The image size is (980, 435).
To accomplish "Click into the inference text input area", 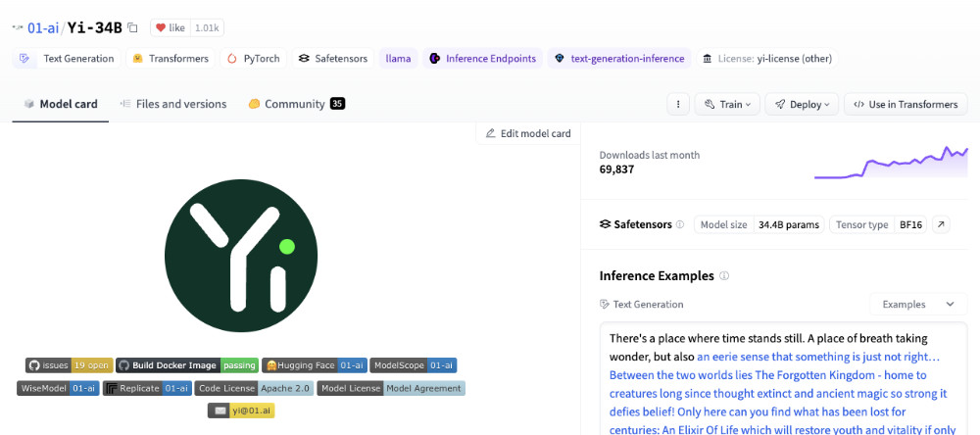I will 783,379.
